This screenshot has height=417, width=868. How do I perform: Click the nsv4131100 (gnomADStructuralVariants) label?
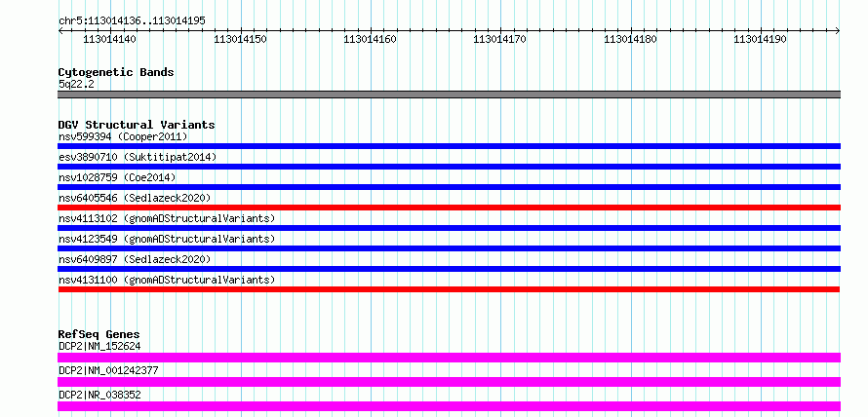[x=167, y=280]
